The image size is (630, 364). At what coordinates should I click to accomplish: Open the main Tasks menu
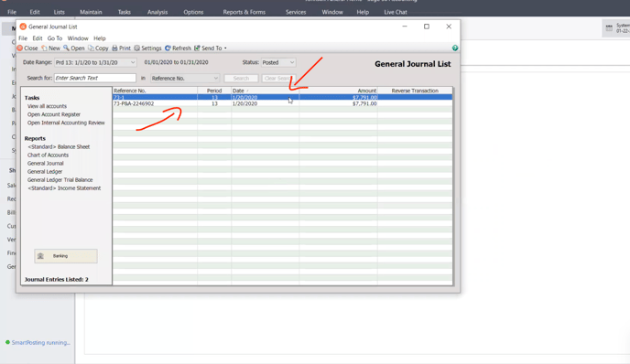coord(125,12)
